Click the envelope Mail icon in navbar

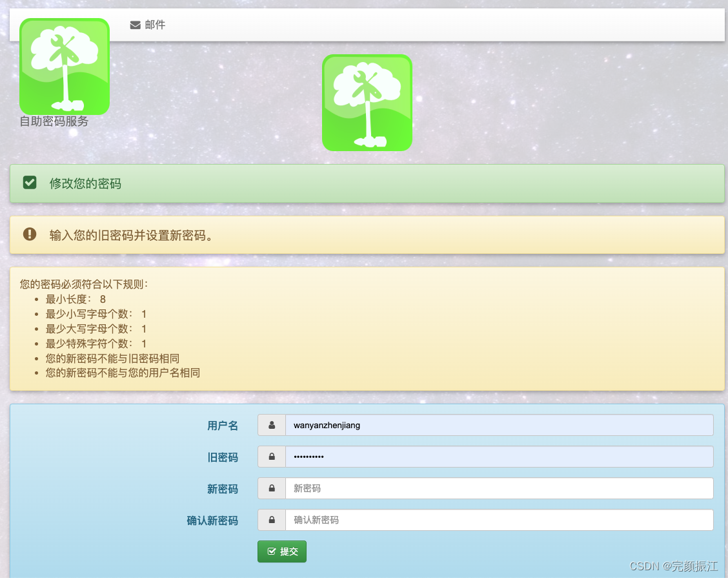click(134, 25)
